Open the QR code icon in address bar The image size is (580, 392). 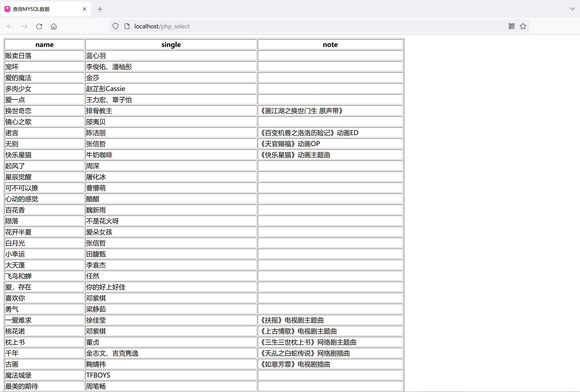click(511, 26)
